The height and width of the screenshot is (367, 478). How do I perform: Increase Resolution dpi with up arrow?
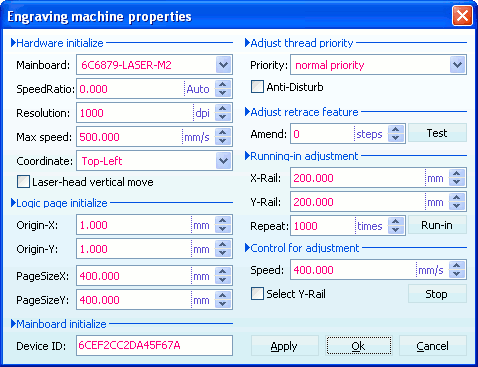(x=223, y=109)
